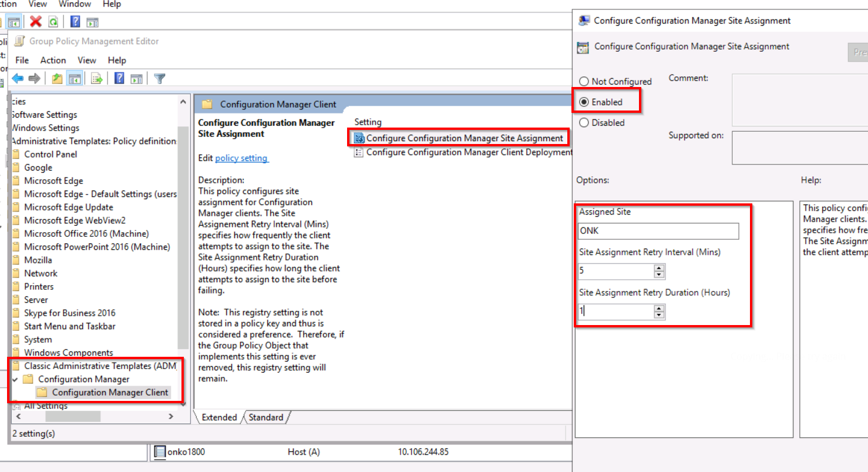Click the tree pane scroll down arrow
Image resolution: width=868 pixels, height=472 pixels.
[183, 405]
